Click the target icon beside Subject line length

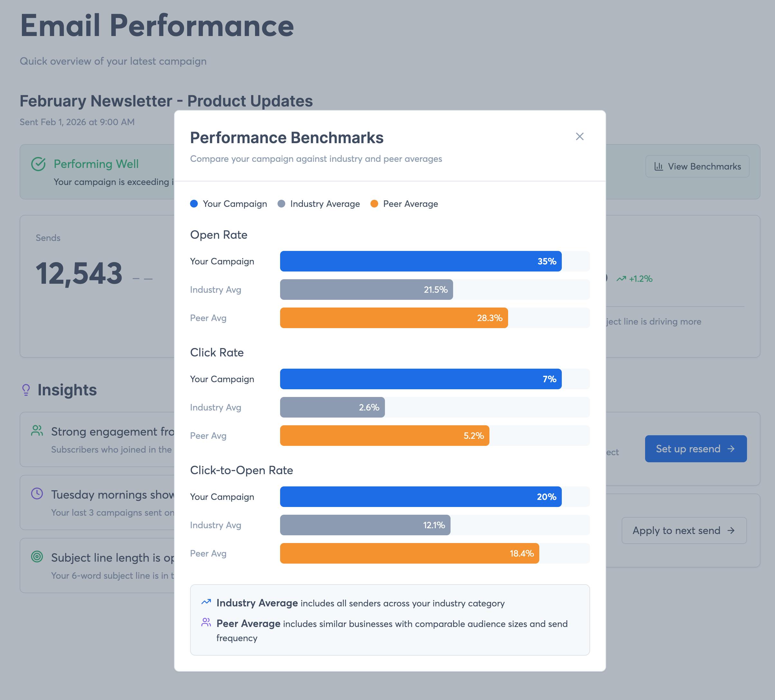pos(37,557)
